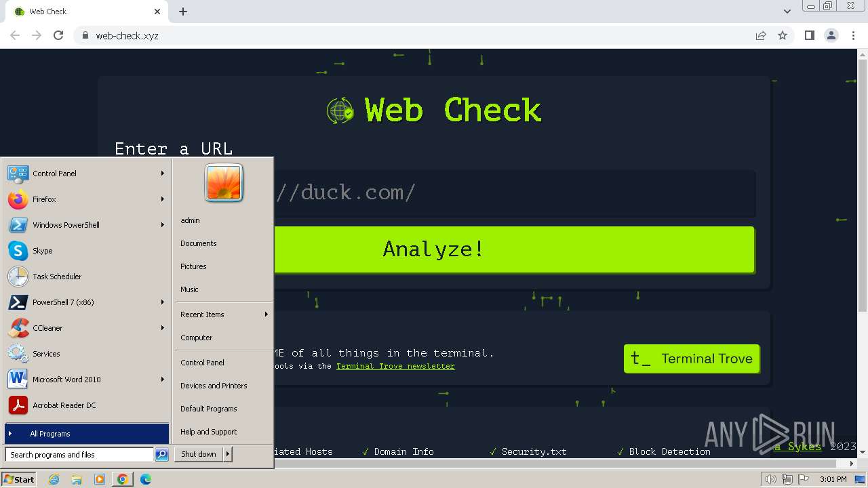Click the Web Check logo heading
The height and width of the screenshot is (488, 868).
(x=434, y=110)
